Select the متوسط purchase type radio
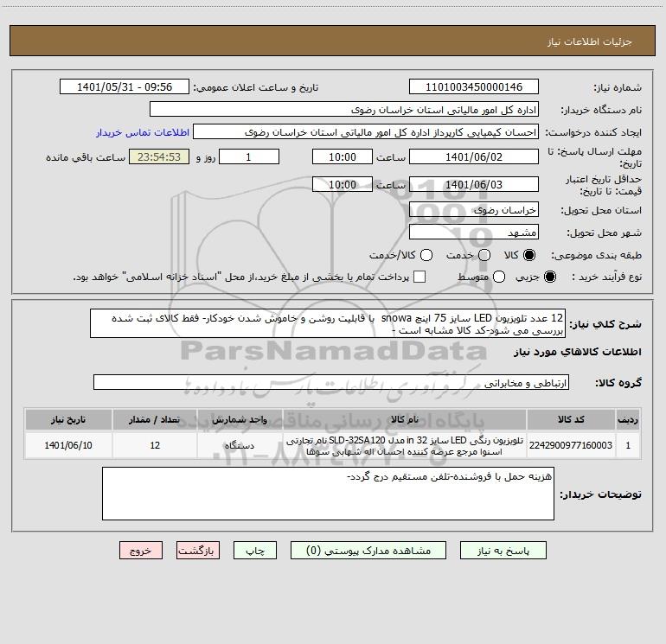Screen dimensions: 666x644 [499, 277]
